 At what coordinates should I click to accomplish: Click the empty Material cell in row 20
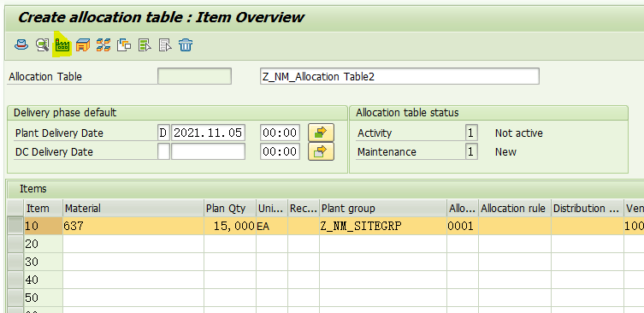pos(133,244)
